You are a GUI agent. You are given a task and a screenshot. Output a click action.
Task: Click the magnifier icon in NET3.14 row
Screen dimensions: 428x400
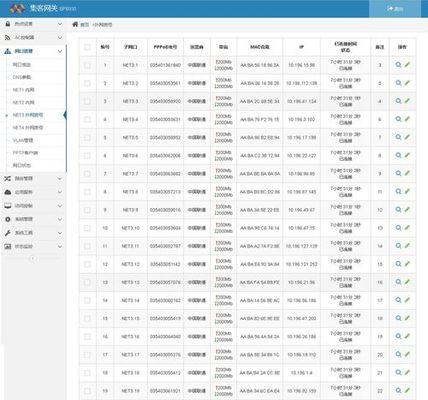point(398,300)
